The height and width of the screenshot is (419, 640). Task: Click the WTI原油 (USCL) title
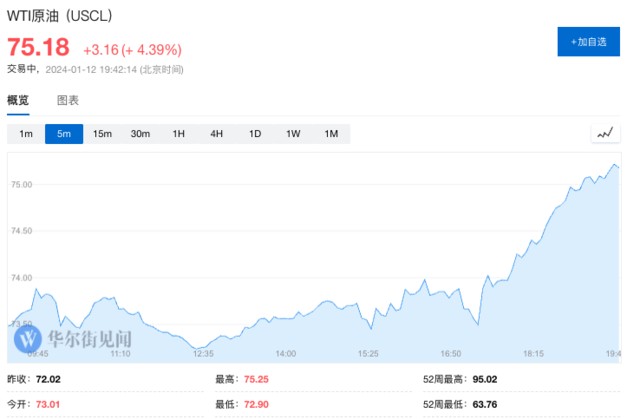pyautogui.click(x=60, y=17)
